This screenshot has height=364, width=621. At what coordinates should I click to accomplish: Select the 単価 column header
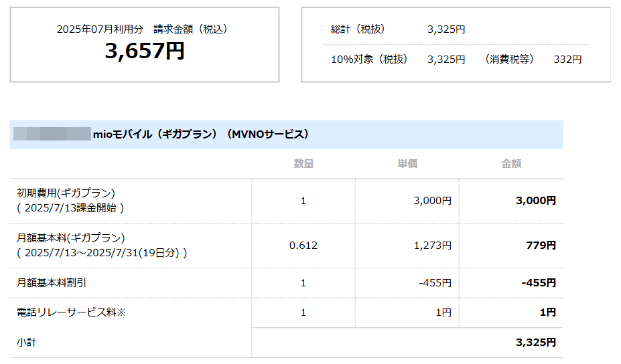(407, 163)
